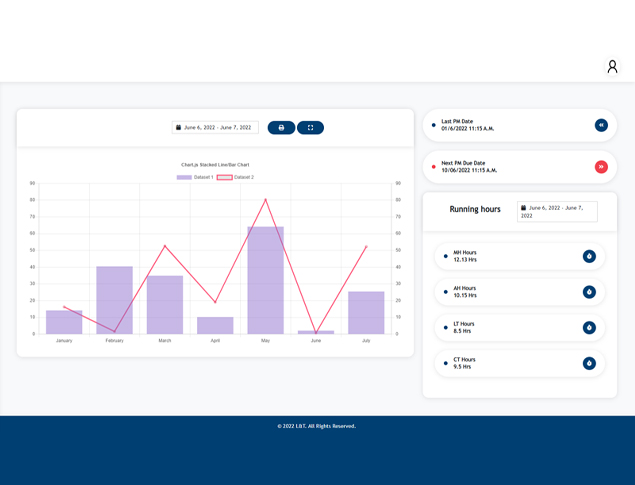This screenshot has height=485, width=635.
Task: Click the Dataset 1 purple legend swatch
Action: [184, 177]
